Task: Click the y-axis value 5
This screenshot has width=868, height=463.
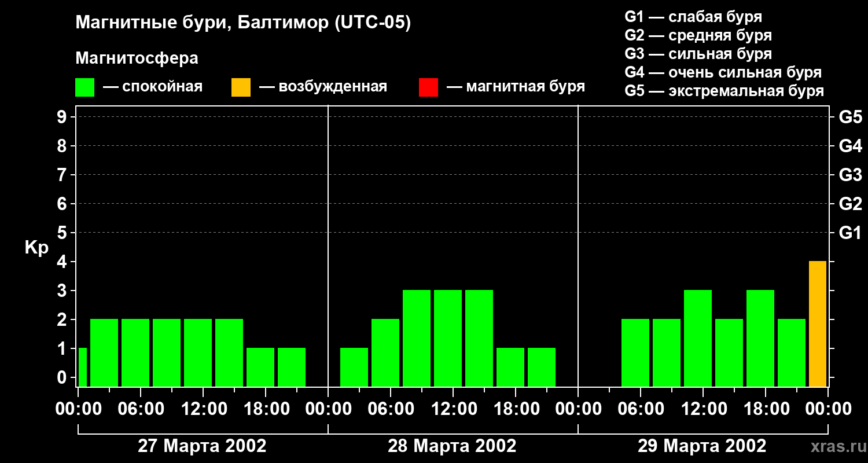Action: click(x=63, y=233)
